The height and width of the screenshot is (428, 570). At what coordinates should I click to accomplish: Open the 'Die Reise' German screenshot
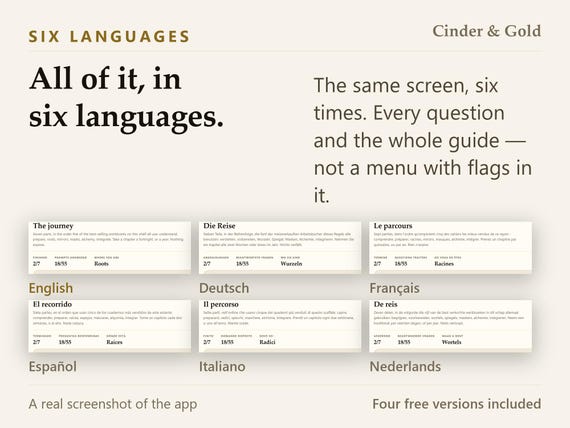pyautogui.click(x=280, y=248)
